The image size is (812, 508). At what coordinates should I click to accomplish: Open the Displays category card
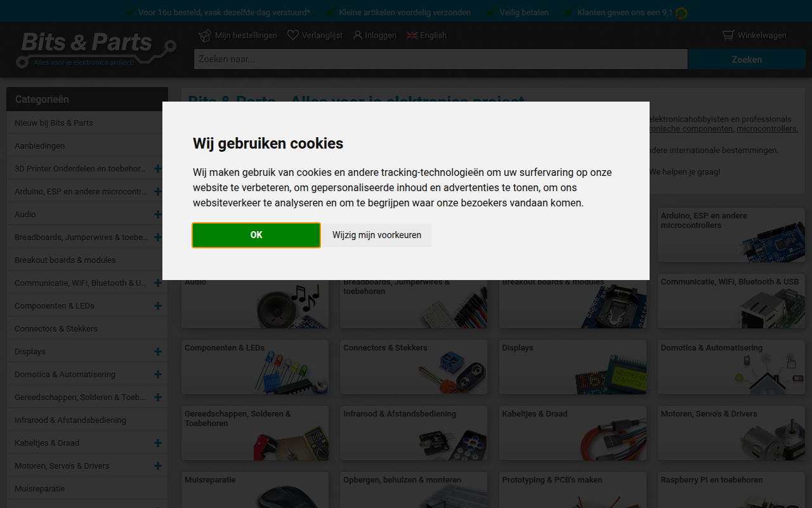pyautogui.click(x=573, y=367)
